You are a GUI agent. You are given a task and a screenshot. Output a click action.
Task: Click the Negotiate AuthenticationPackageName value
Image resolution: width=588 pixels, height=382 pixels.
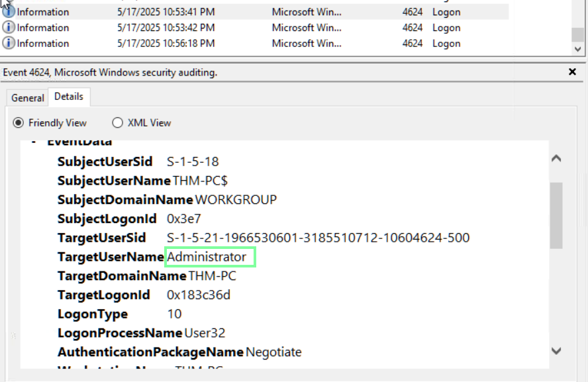pyautogui.click(x=273, y=352)
